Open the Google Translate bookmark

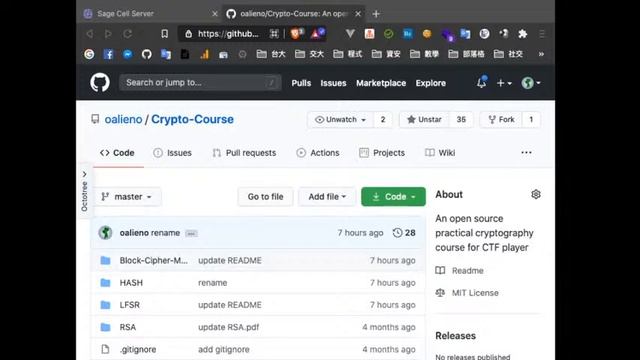click(x=166, y=54)
